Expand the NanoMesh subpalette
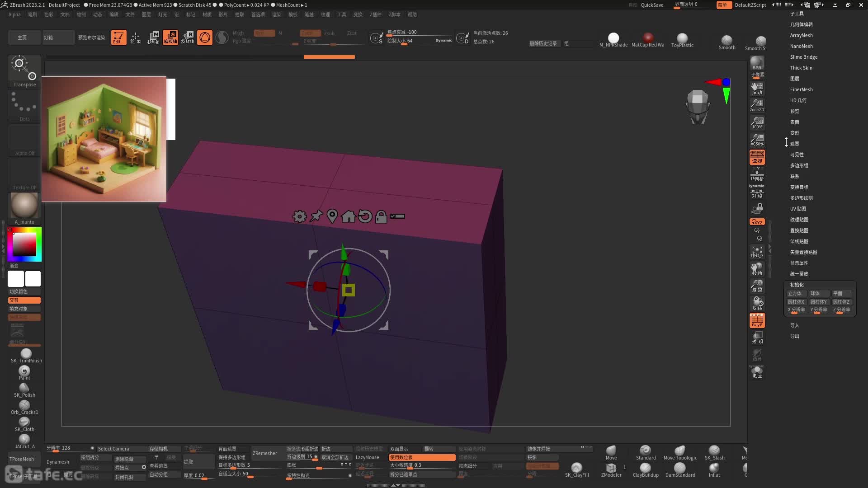Viewport: 868px width, 488px height. [801, 46]
